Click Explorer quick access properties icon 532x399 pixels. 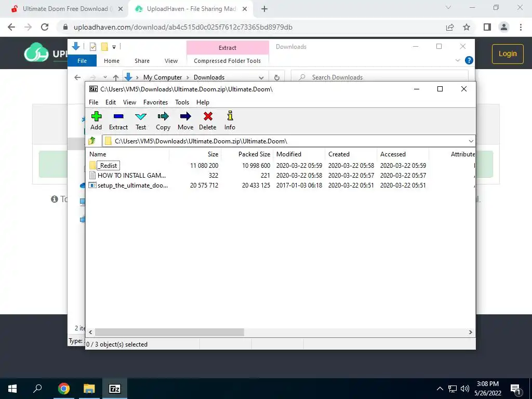tap(92, 47)
